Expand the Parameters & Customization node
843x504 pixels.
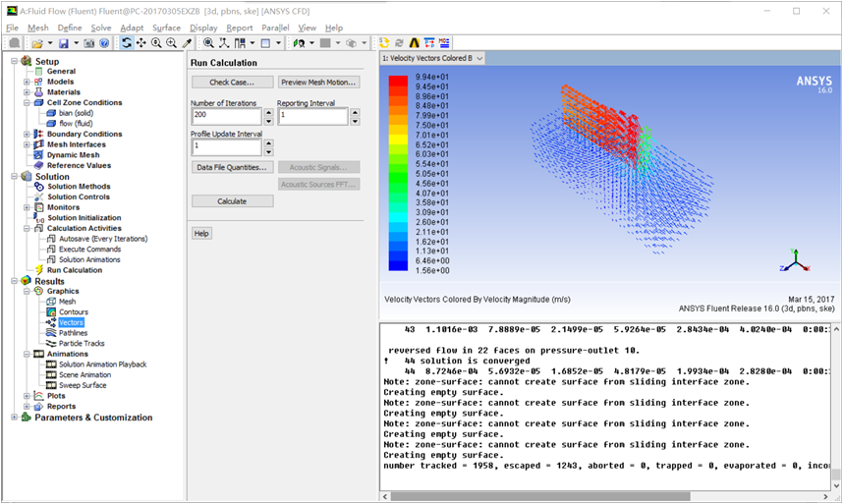pos(14,418)
